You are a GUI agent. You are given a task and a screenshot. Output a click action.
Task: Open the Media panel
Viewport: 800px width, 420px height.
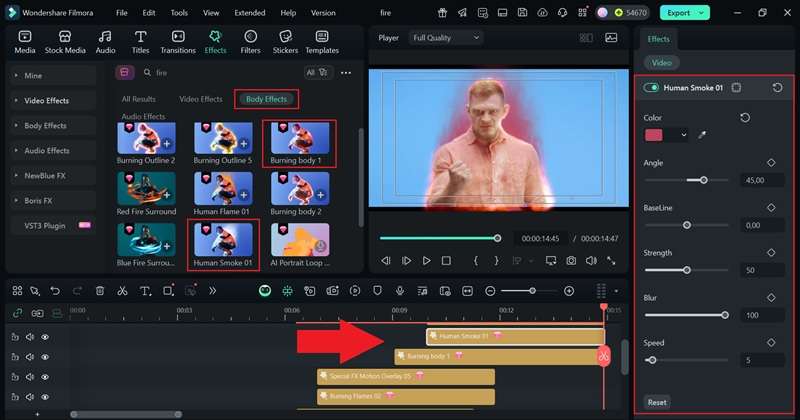click(x=24, y=42)
